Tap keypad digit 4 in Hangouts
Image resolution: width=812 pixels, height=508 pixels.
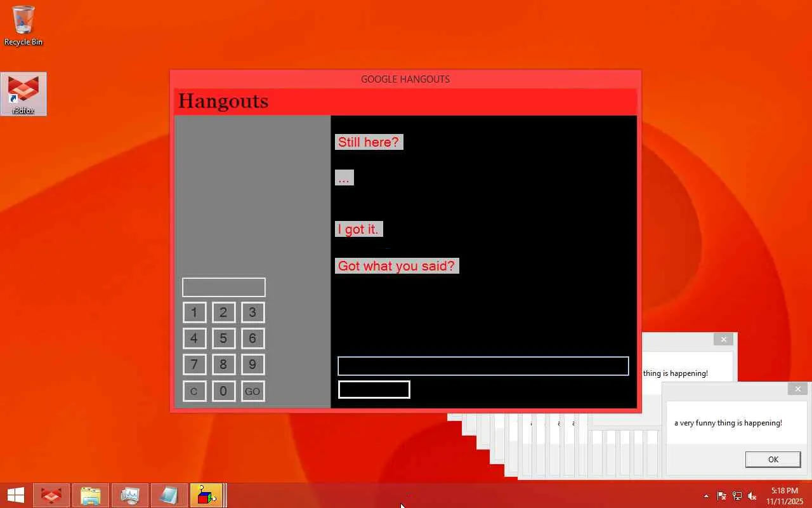point(194,338)
